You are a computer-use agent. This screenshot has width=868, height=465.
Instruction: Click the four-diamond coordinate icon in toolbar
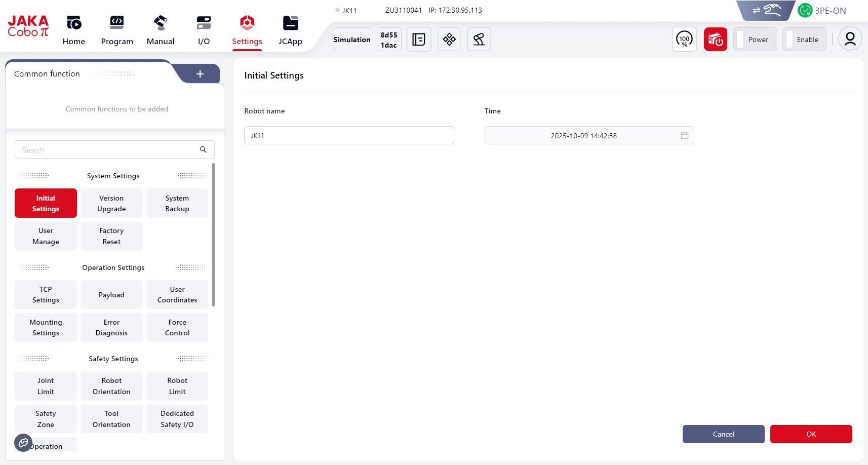click(449, 40)
